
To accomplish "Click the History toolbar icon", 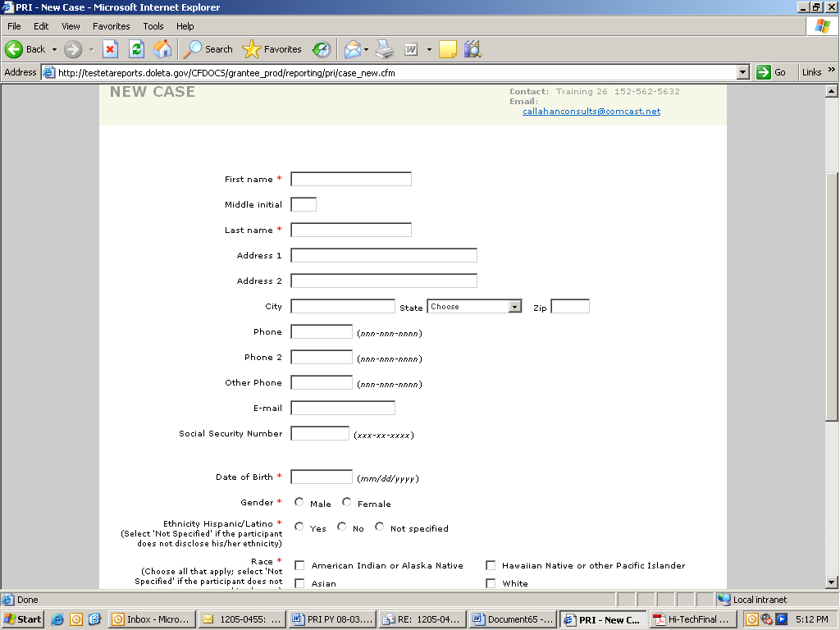I will [321, 49].
